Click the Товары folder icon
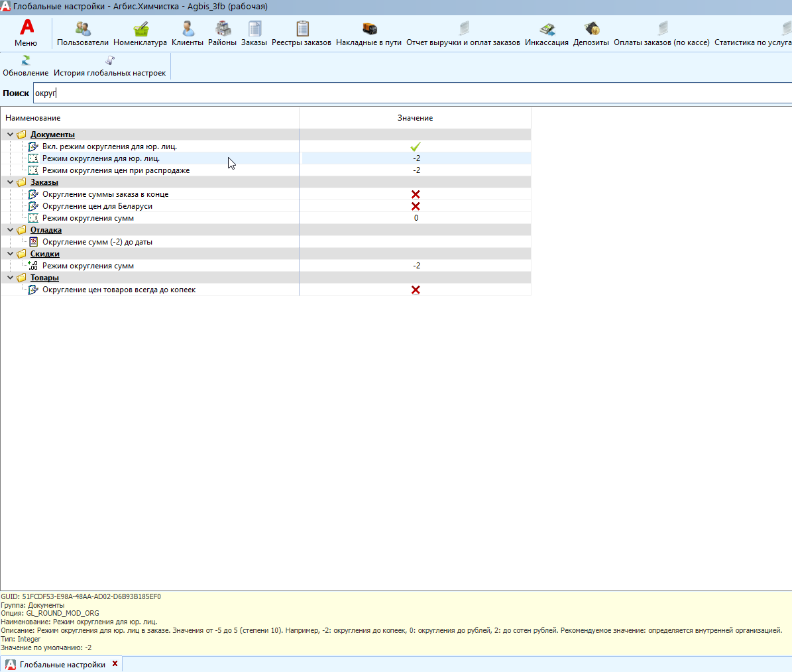792x672 pixels. pos(22,278)
